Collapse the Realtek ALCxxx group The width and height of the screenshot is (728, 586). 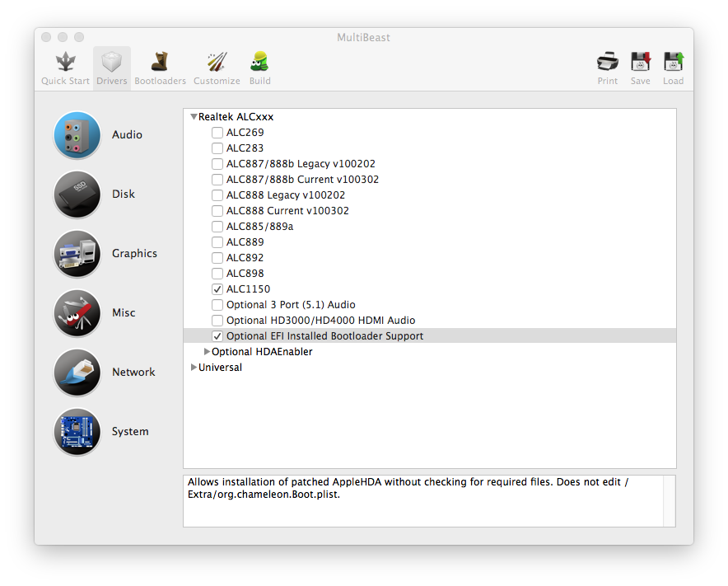(194, 117)
